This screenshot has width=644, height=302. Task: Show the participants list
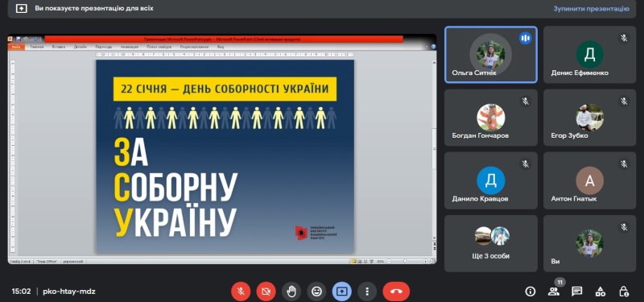554,292
